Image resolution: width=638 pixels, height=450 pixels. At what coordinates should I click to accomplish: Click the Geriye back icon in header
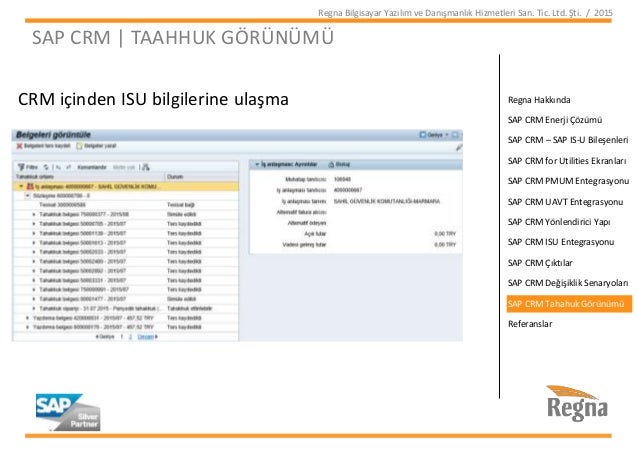pyautogui.click(x=422, y=135)
